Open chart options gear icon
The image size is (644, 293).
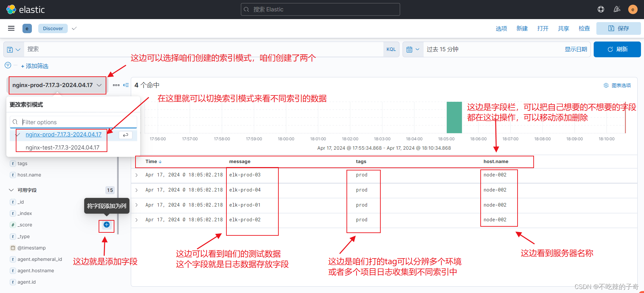[x=606, y=85]
